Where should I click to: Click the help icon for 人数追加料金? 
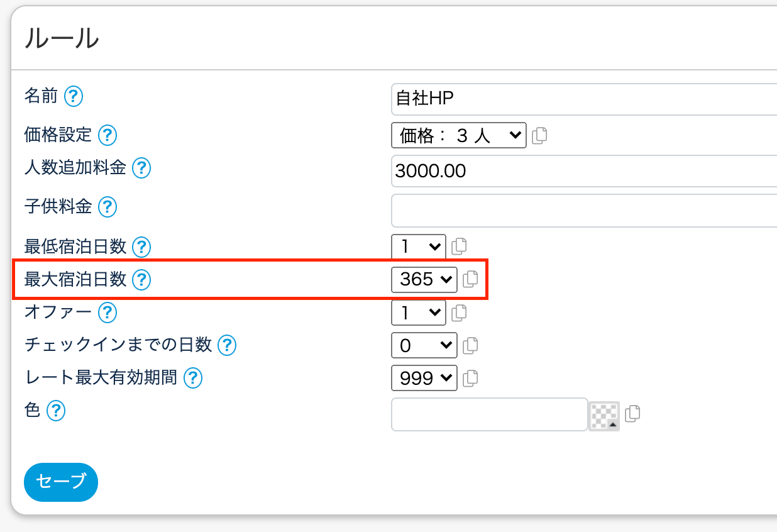[142, 168]
